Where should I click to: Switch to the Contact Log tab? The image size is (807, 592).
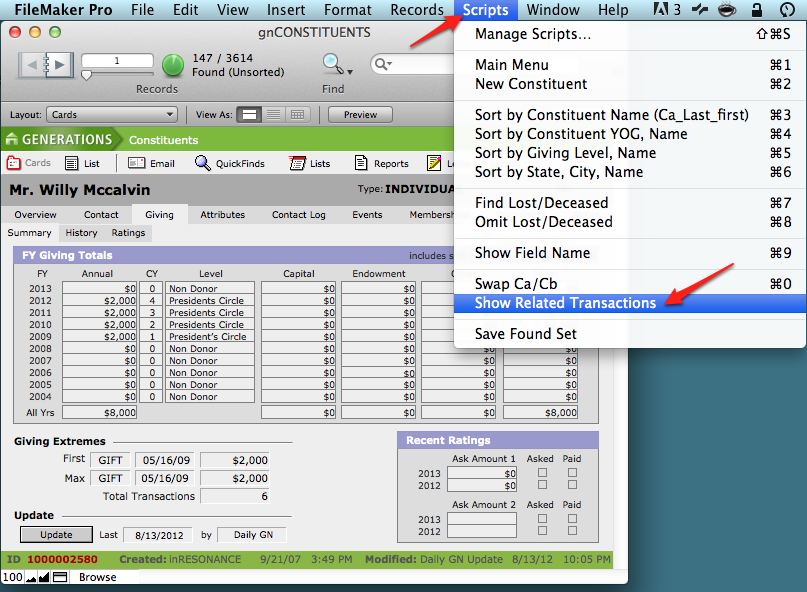coord(298,214)
